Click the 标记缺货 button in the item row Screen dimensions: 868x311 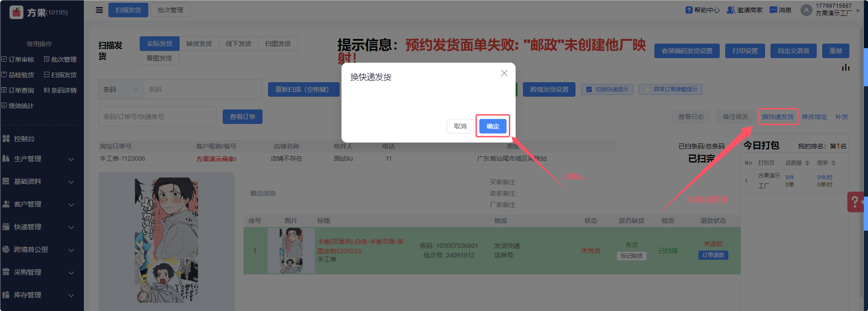point(632,256)
